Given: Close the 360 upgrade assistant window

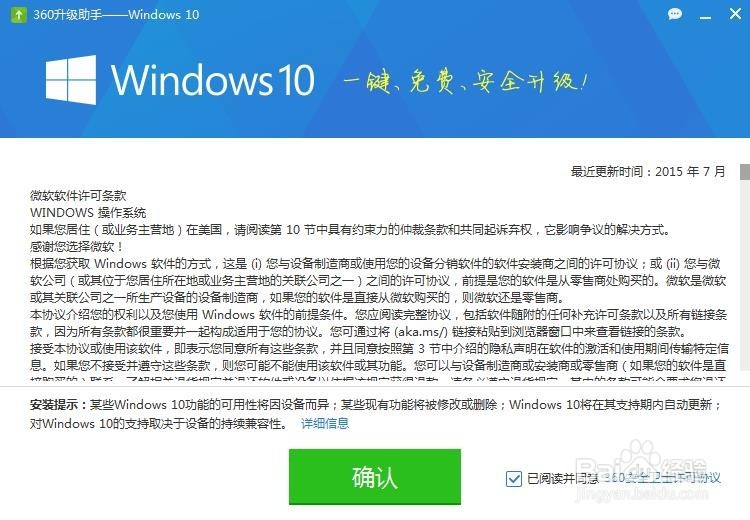Looking at the screenshot, I should pyautogui.click(x=735, y=13).
